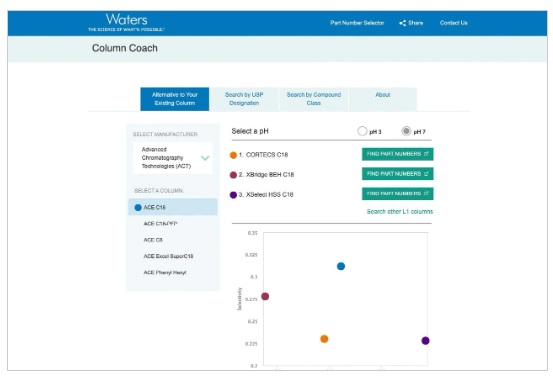Screen dimensions: 553x384
Task: Switch to Alternative to Your Existing Column tab
Action: click(x=175, y=99)
